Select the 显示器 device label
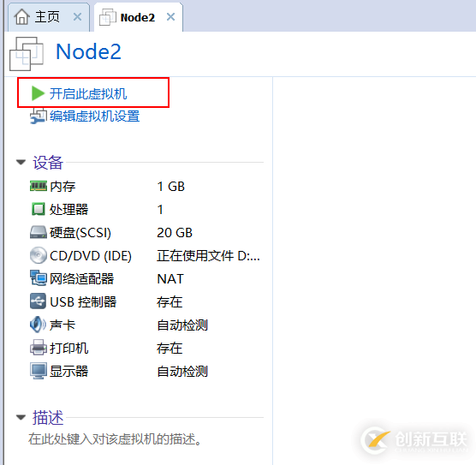The image size is (476, 465). tap(68, 371)
